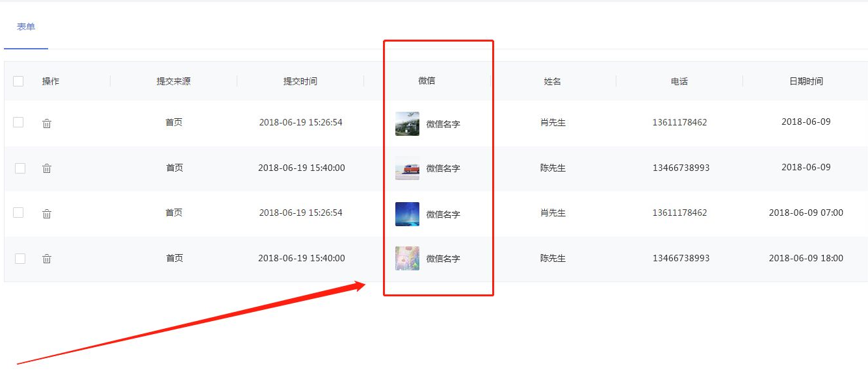Click 肖先生 in the house-avatar row

click(x=553, y=122)
